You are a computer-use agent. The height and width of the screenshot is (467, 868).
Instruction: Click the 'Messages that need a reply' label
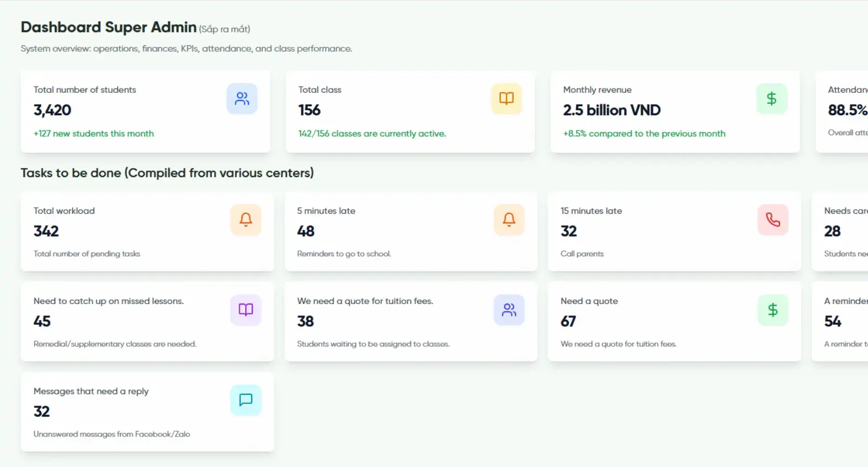[x=91, y=391]
